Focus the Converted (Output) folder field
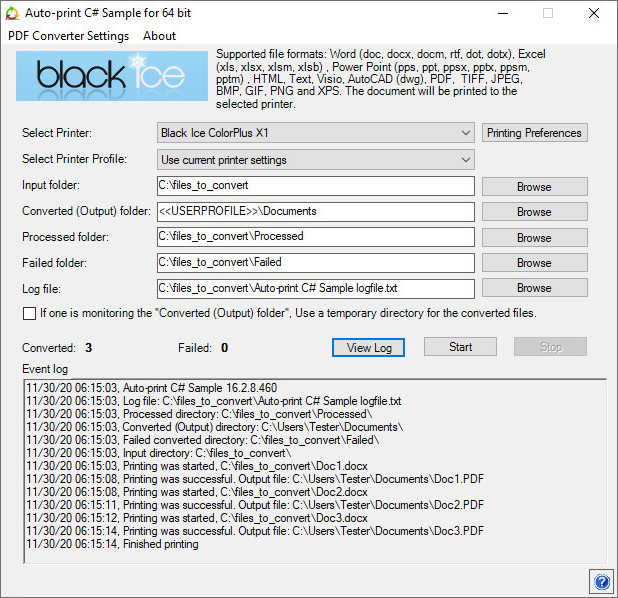Screen dimensions: 618x598 tap(314, 211)
